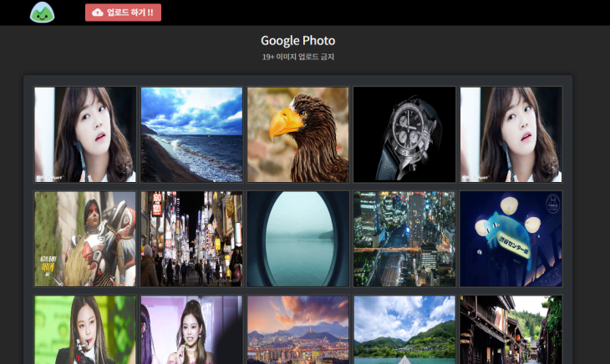Open the oval porthole lake view photo
The height and width of the screenshot is (364, 610).
point(298,239)
